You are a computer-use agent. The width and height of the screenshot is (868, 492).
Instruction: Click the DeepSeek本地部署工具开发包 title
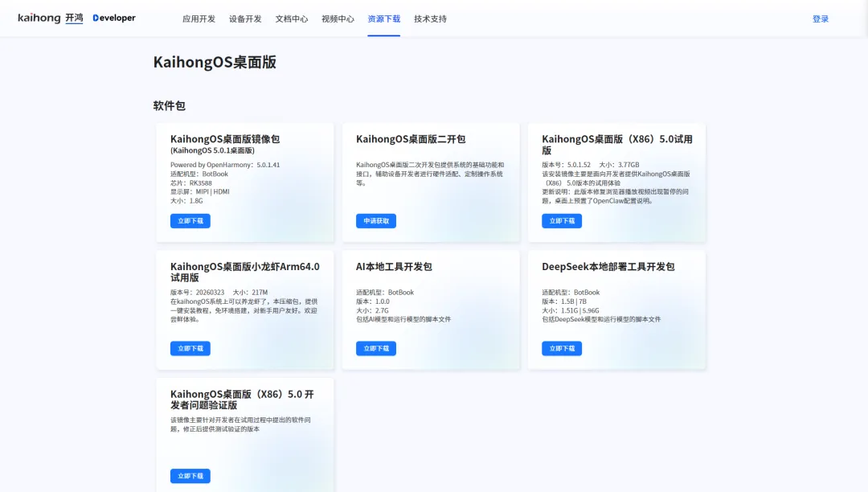(x=608, y=266)
